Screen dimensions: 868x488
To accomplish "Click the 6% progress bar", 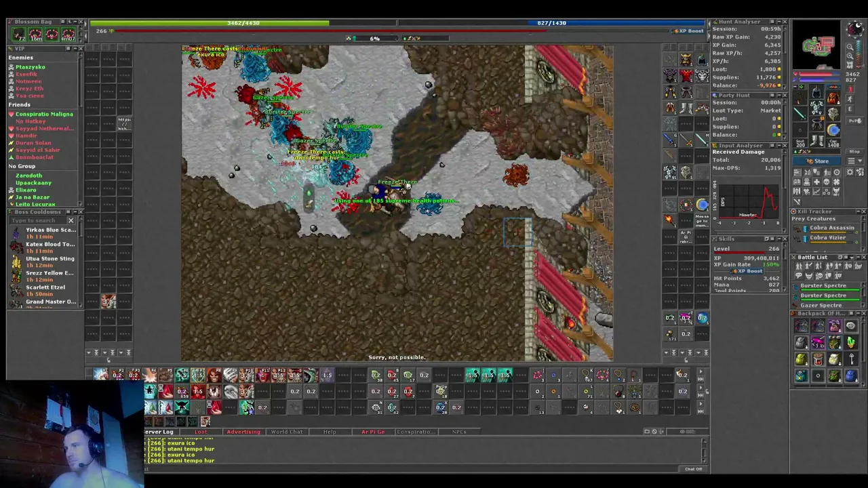I will [374, 39].
